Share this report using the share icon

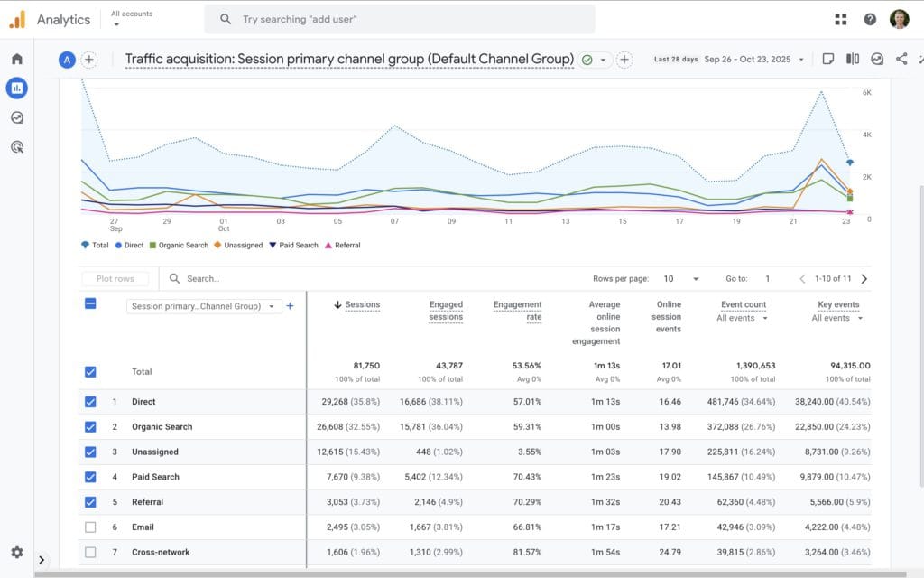901,58
